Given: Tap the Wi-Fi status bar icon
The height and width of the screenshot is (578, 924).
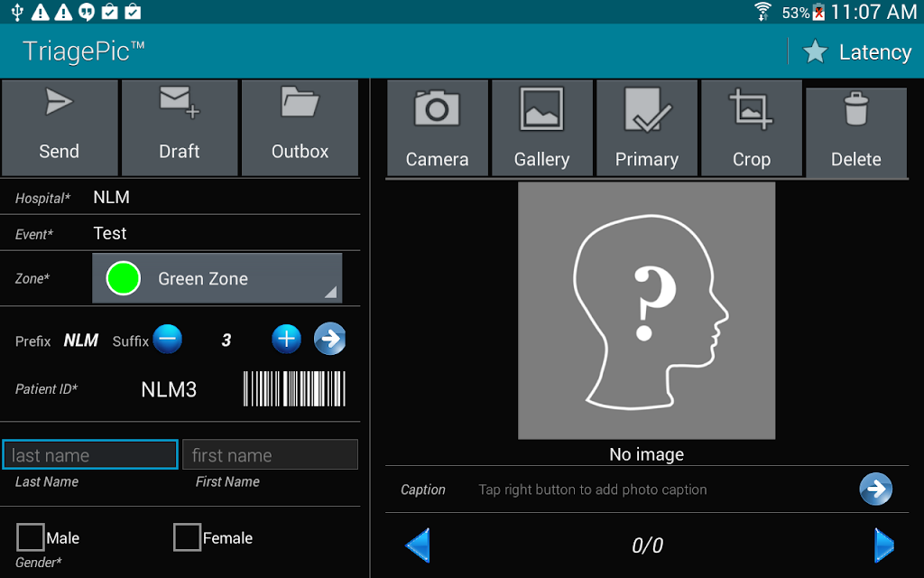Looking at the screenshot, I should tap(762, 12).
